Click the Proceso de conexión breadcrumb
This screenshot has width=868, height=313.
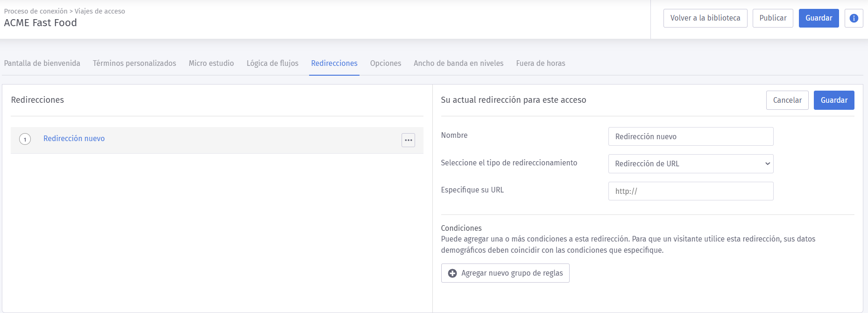pos(36,11)
